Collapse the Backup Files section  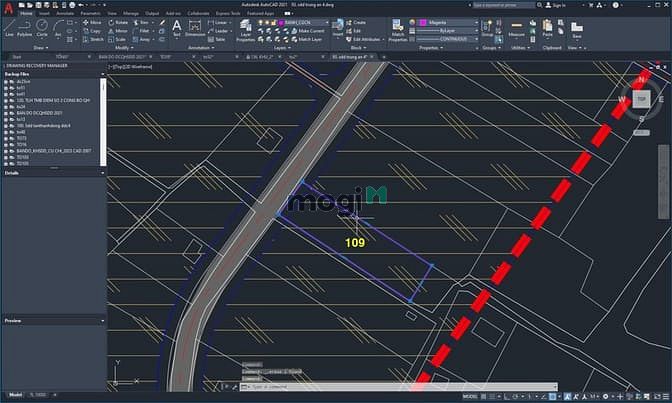[102, 74]
